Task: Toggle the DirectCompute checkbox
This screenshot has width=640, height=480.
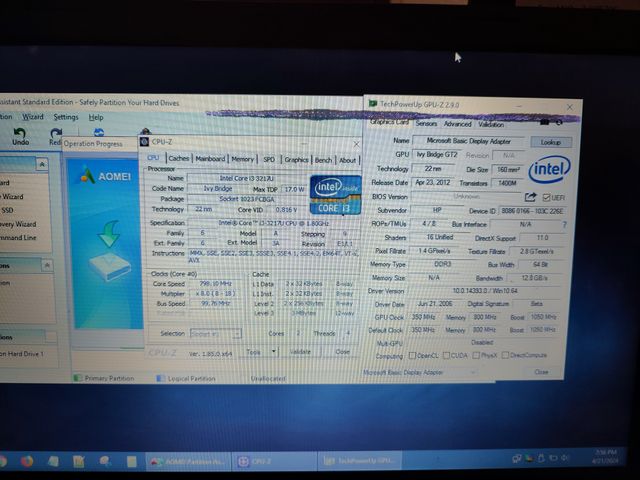Action: pos(505,355)
